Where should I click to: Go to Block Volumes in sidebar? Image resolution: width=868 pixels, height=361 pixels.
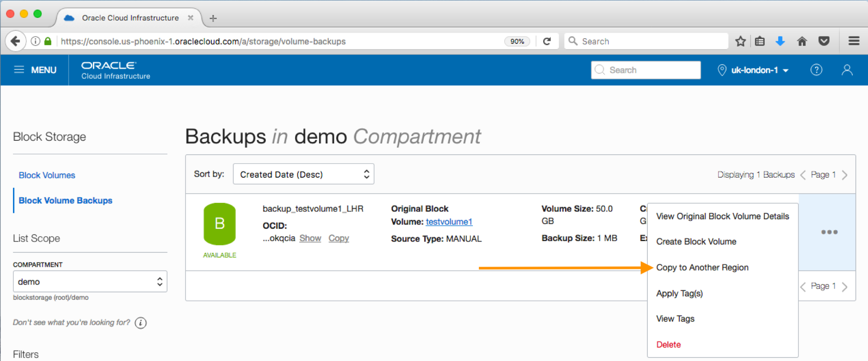tap(47, 175)
